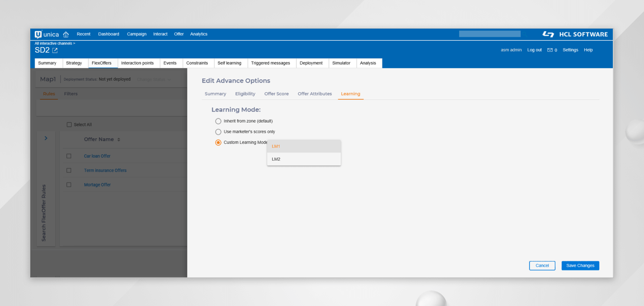Open the Self learning tab
The height and width of the screenshot is (306, 644).
coord(229,63)
